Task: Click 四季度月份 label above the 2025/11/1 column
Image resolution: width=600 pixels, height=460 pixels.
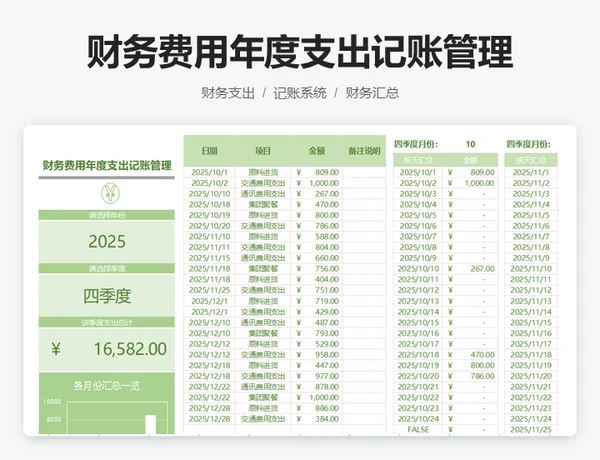Action: (x=528, y=144)
